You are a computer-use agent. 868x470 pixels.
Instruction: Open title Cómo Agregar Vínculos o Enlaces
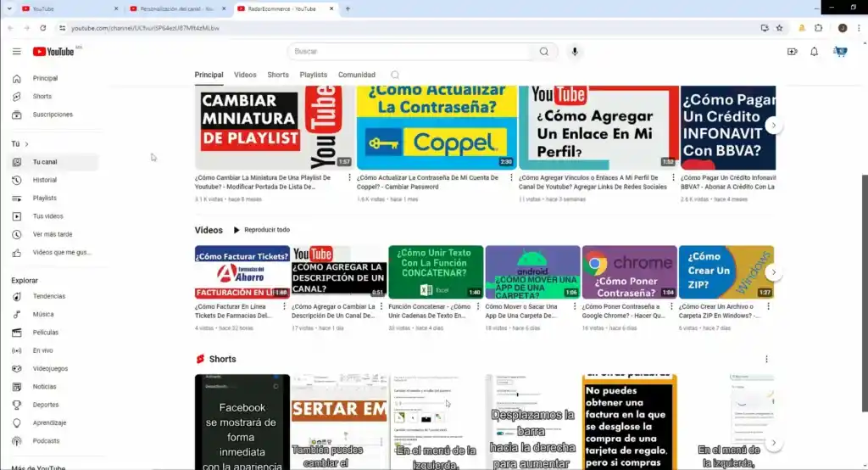point(593,182)
